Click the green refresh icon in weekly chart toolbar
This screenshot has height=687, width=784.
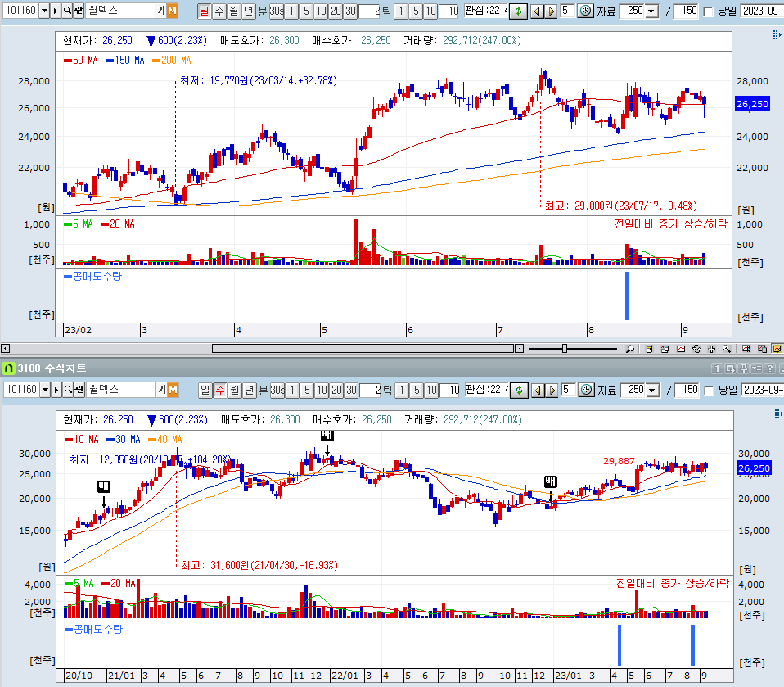click(x=519, y=391)
